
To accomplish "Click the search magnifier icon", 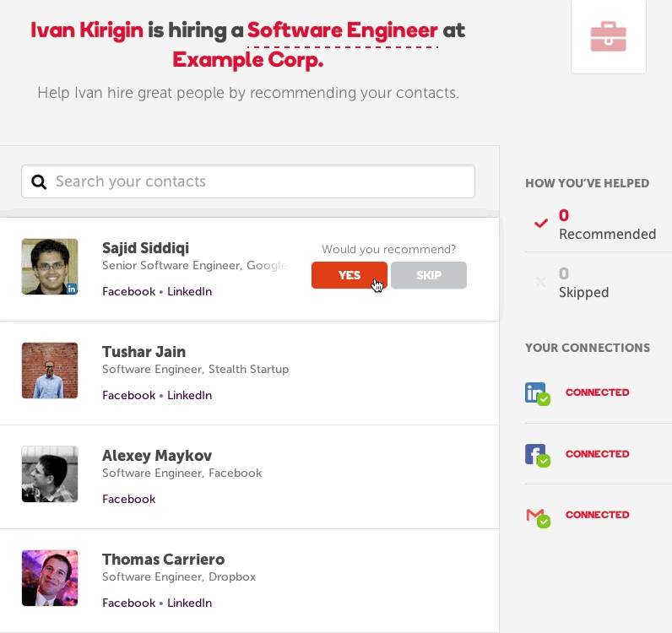I will pos(38,181).
